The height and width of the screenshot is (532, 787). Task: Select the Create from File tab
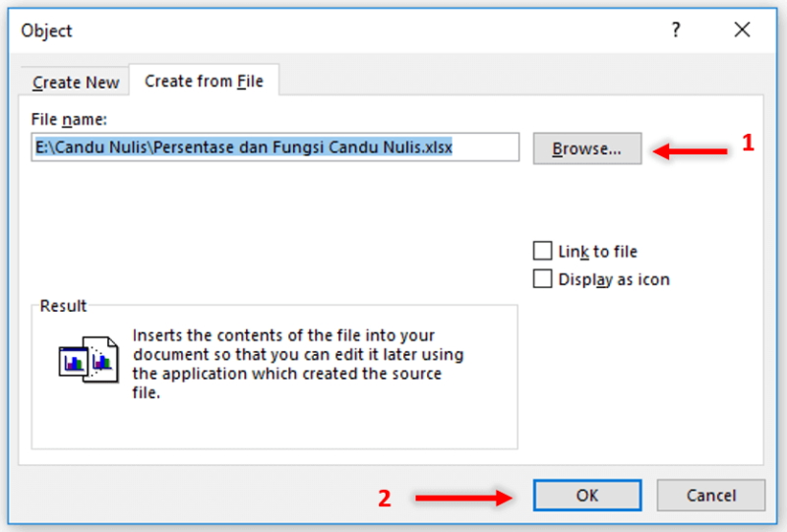click(x=204, y=81)
